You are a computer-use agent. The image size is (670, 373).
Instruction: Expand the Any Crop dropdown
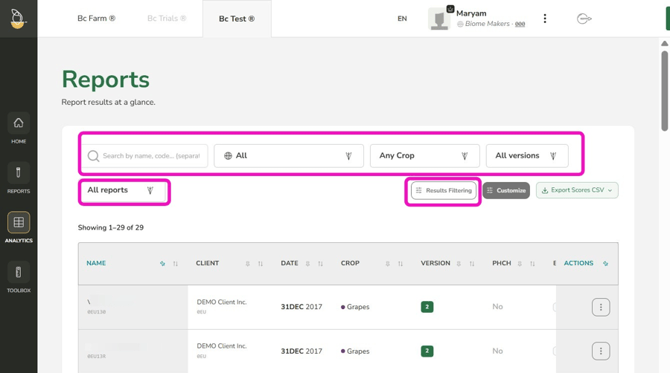(424, 156)
